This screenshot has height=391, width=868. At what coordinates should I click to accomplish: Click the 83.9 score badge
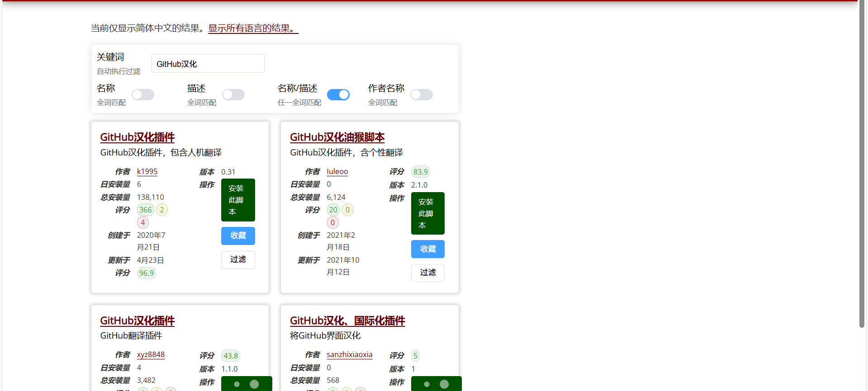point(421,172)
